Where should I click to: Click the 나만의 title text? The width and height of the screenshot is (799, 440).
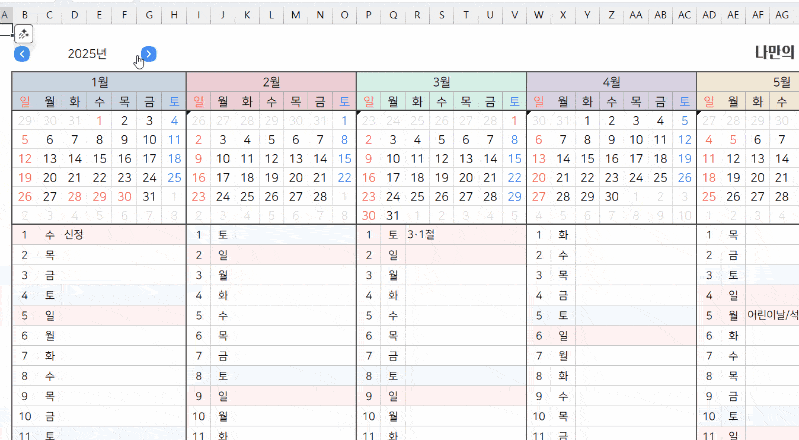pos(776,54)
